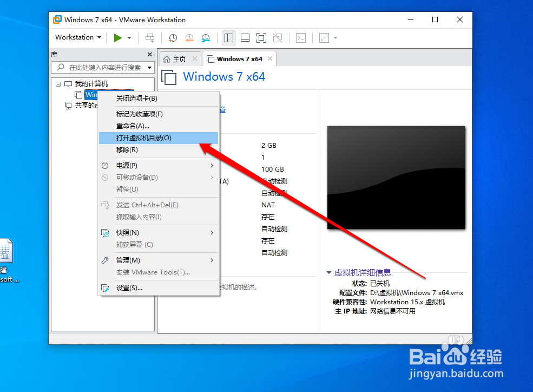The image size is (533, 392).
Task: Choose 设置(S)... menu entry
Action: click(159, 288)
